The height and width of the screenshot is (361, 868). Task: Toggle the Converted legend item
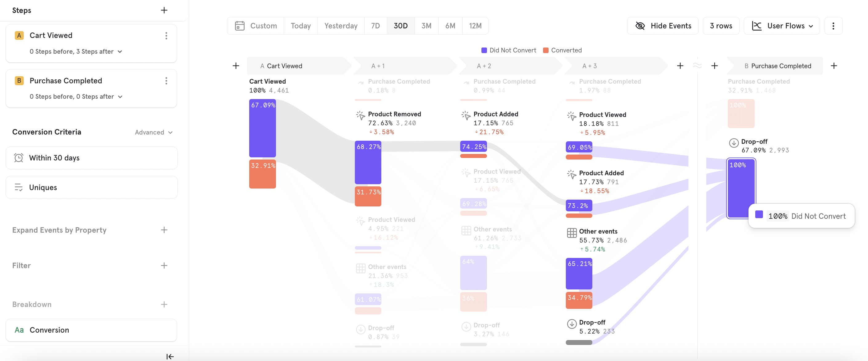click(562, 50)
